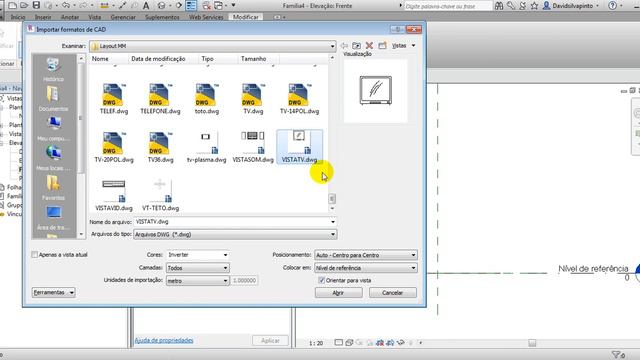Screen dimensions: 640x360
Task: Click the file list vertical scrollbar thumb
Action: tap(332, 199)
